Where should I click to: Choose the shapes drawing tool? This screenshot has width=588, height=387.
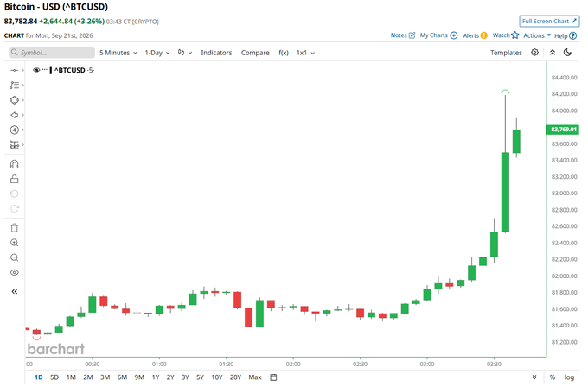(14, 100)
